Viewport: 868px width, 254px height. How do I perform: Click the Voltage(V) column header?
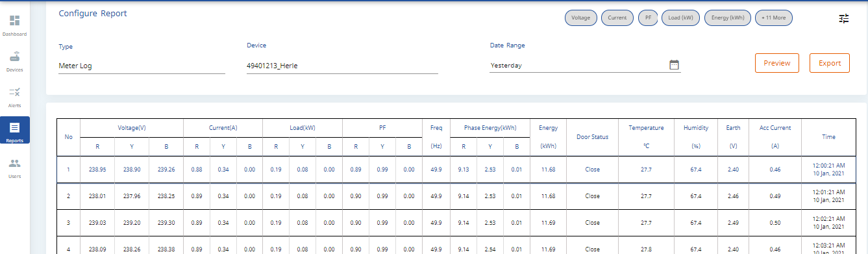(132, 128)
